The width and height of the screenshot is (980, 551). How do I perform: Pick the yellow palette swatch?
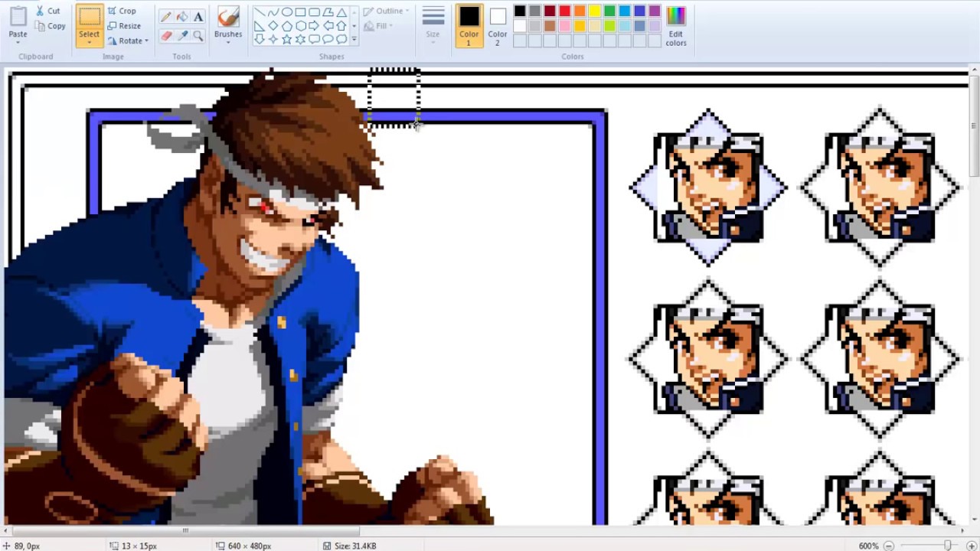(x=594, y=11)
